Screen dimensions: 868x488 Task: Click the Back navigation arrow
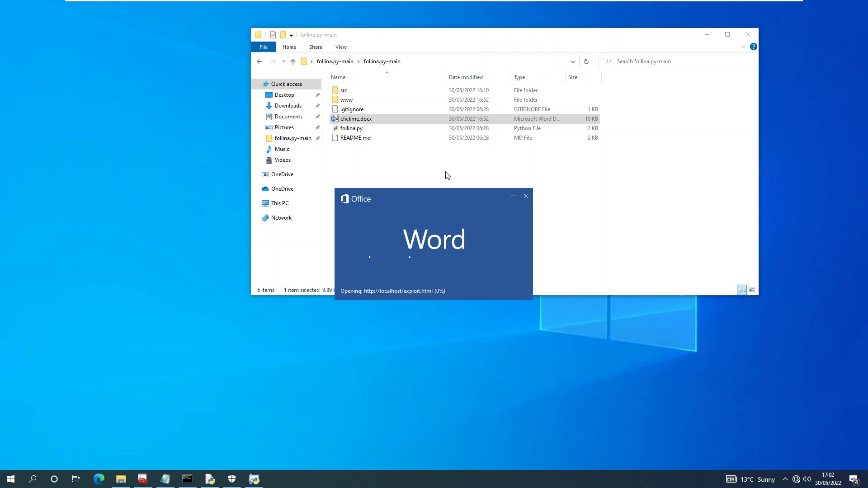259,61
